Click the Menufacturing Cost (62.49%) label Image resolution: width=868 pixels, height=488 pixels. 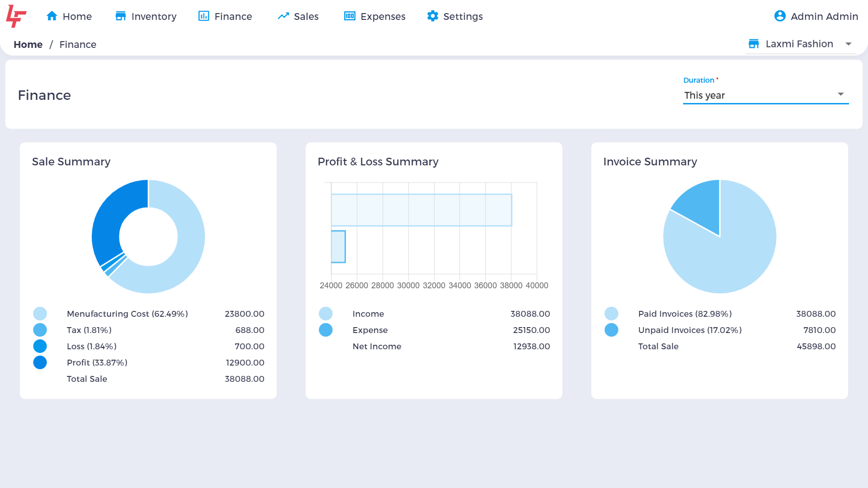[127, 314]
